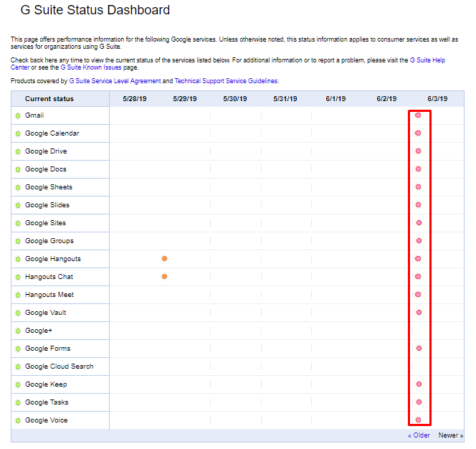Open the red outage dot in Google Slides row

pyautogui.click(x=419, y=204)
